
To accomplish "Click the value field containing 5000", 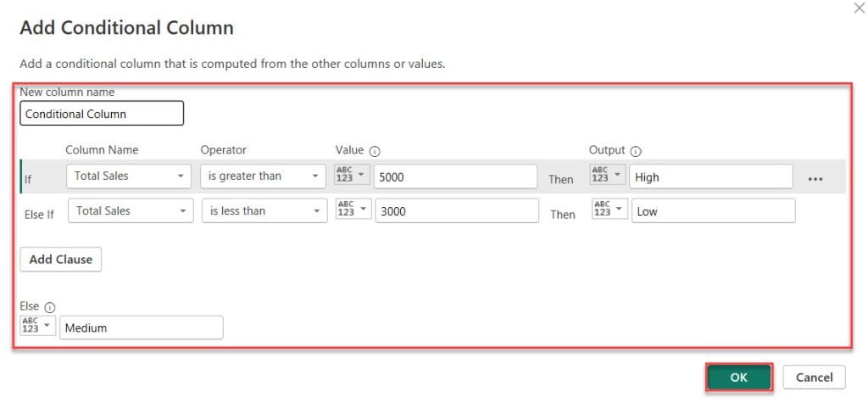I will point(455,176).
